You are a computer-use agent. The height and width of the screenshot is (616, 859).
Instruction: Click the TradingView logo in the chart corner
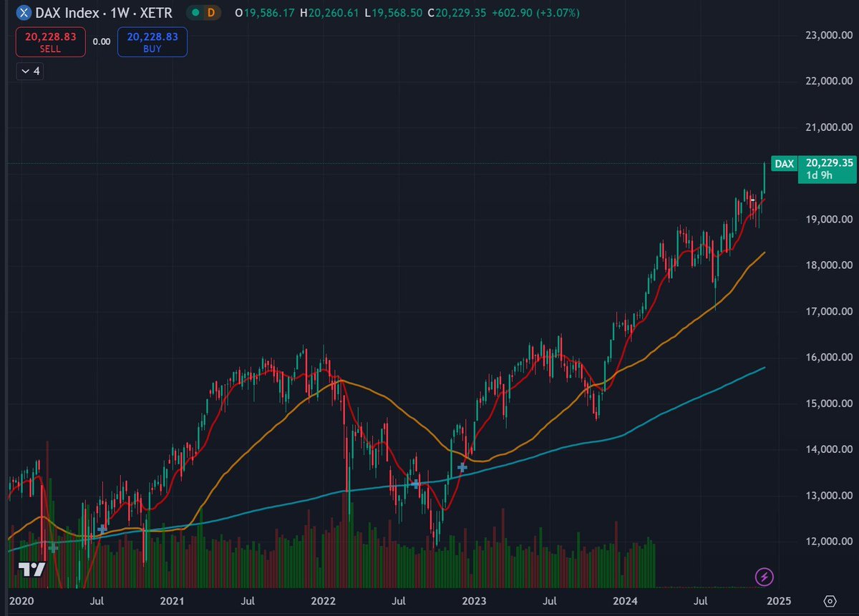click(31, 569)
